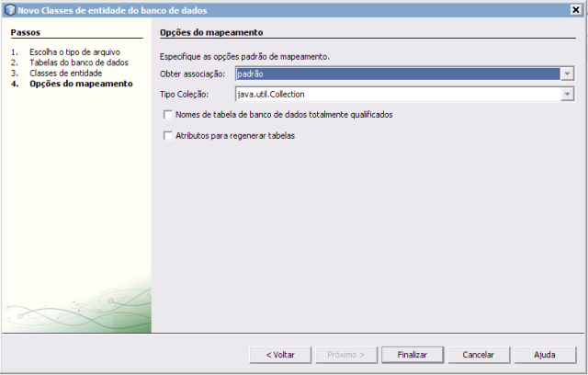This screenshot has width=588, height=375.
Task: Cancel the wizard with Cancelar
Action: coord(479,354)
